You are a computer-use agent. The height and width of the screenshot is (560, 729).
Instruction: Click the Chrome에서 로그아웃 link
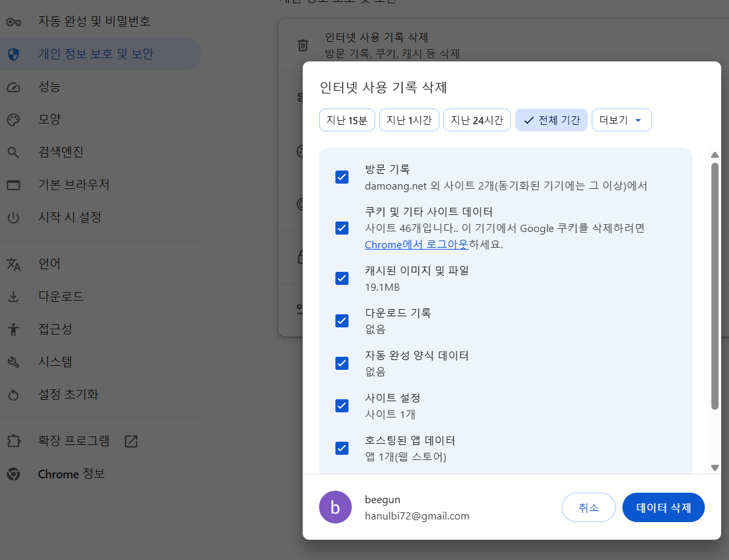416,244
